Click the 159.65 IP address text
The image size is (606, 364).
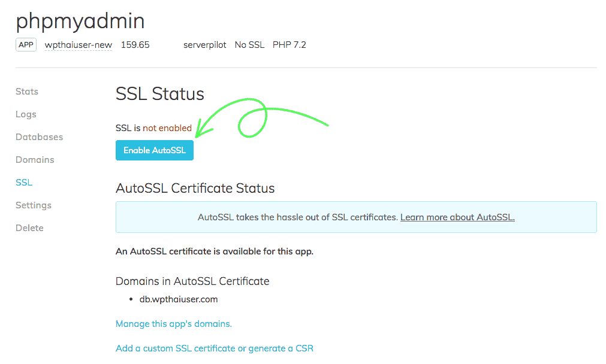click(135, 45)
